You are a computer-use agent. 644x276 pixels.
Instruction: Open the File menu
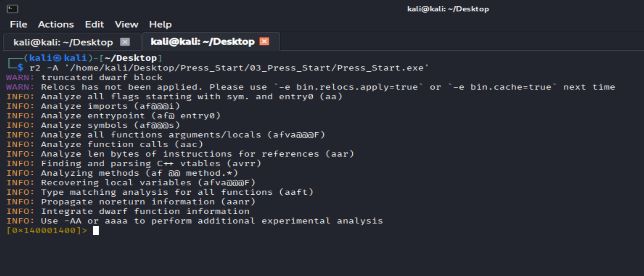click(18, 25)
